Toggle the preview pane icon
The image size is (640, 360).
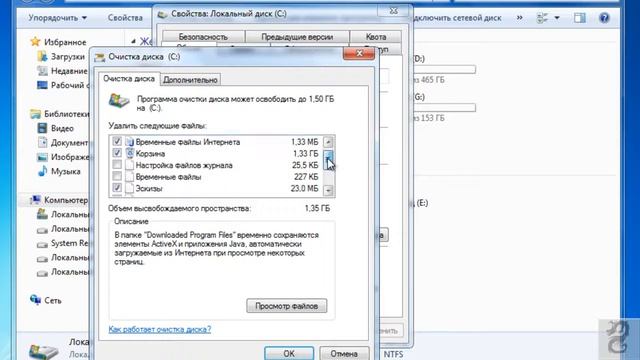[x=580, y=18]
